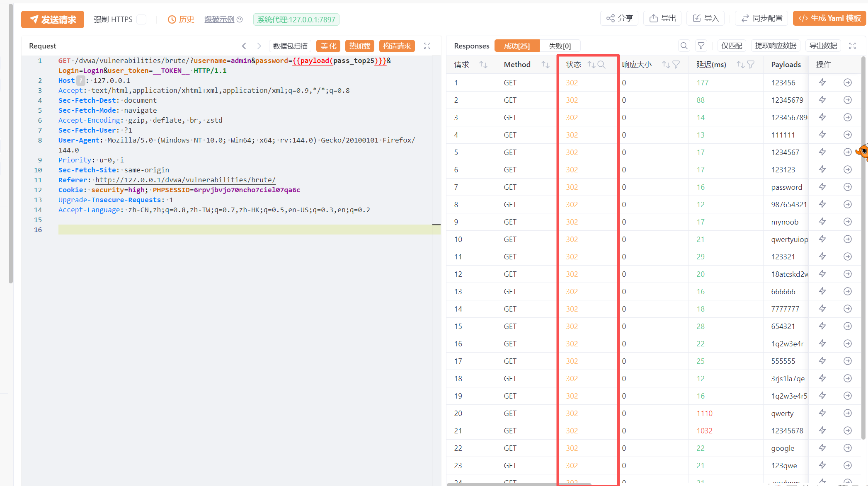868x486 pixels.
Task: Click the lightning icon for row 1
Action: (822, 82)
